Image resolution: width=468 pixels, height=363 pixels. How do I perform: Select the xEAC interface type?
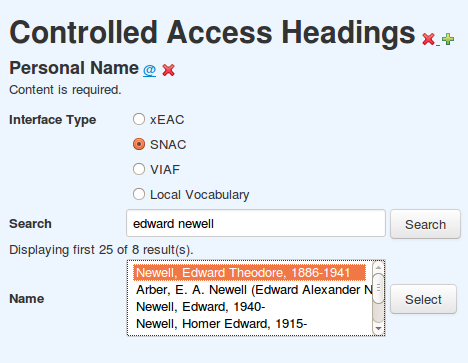[x=139, y=119]
